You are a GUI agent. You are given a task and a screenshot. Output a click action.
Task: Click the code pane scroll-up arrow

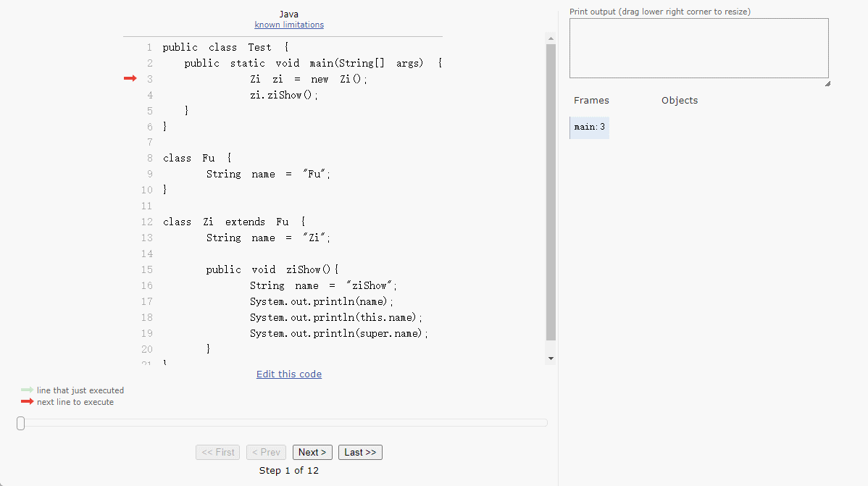[551, 38]
